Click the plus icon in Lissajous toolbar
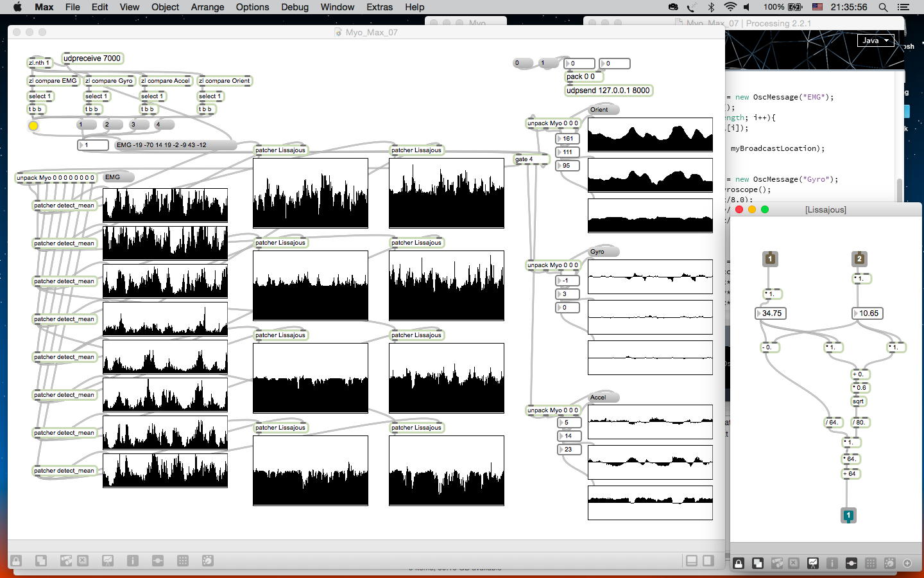This screenshot has width=924, height=578. point(907,563)
